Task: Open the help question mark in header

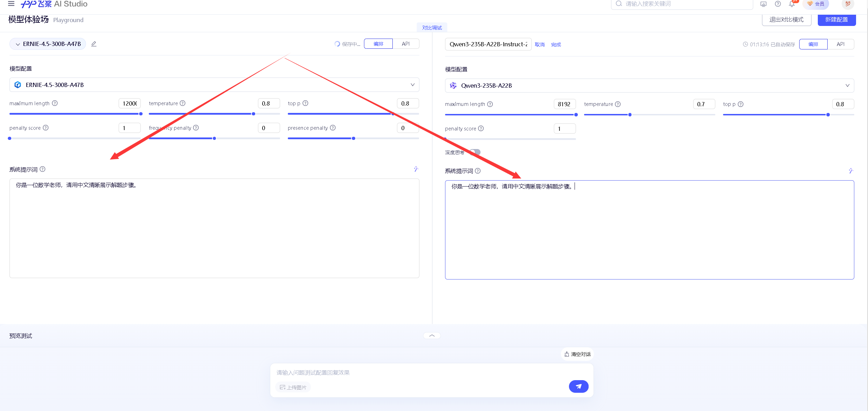Action: tap(778, 4)
